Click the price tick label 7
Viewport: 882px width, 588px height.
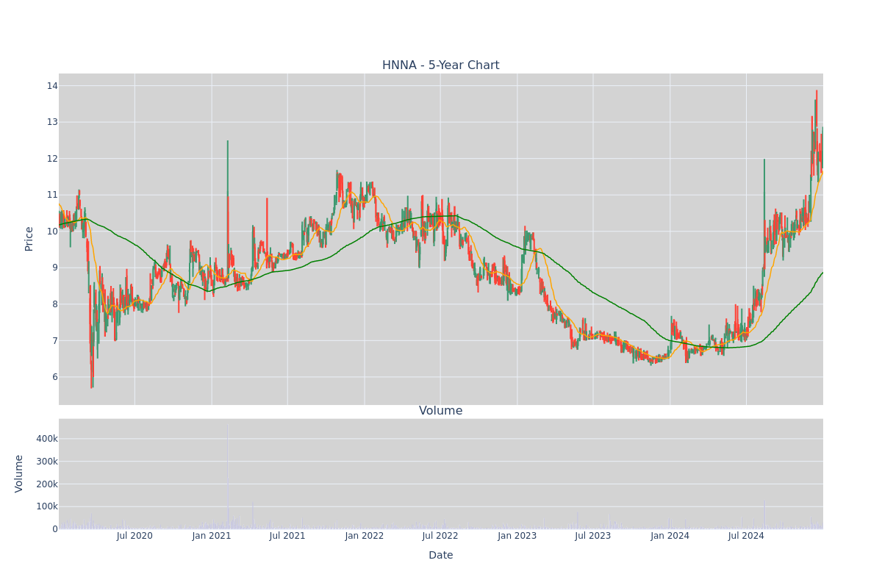pos(54,340)
